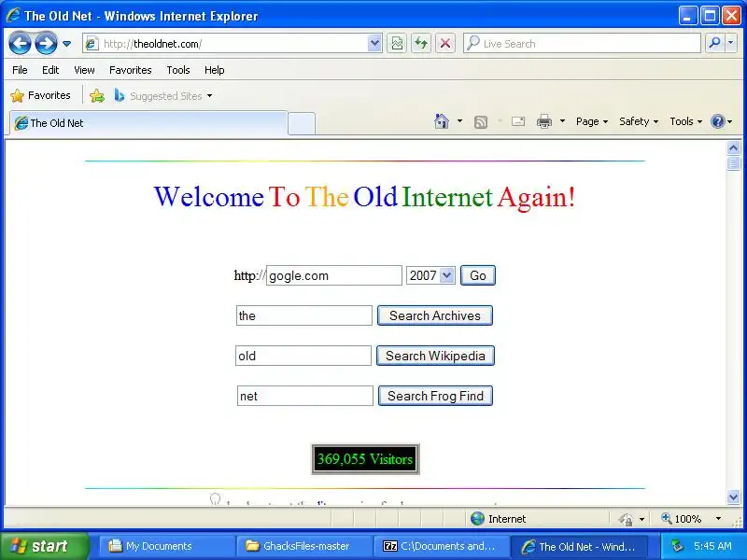Open the View menu
This screenshot has width=747, height=560.
point(84,70)
